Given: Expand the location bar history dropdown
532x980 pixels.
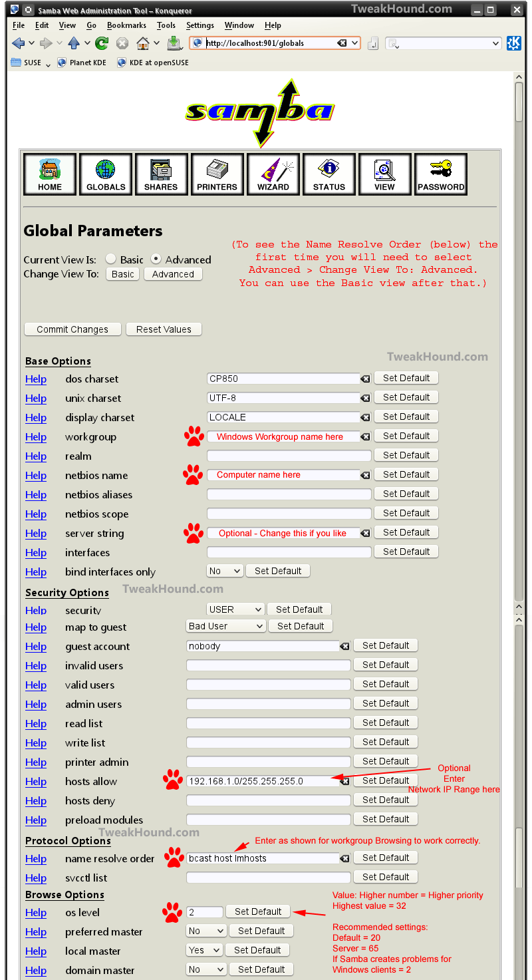Looking at the screenshot, I should point(355,43).
